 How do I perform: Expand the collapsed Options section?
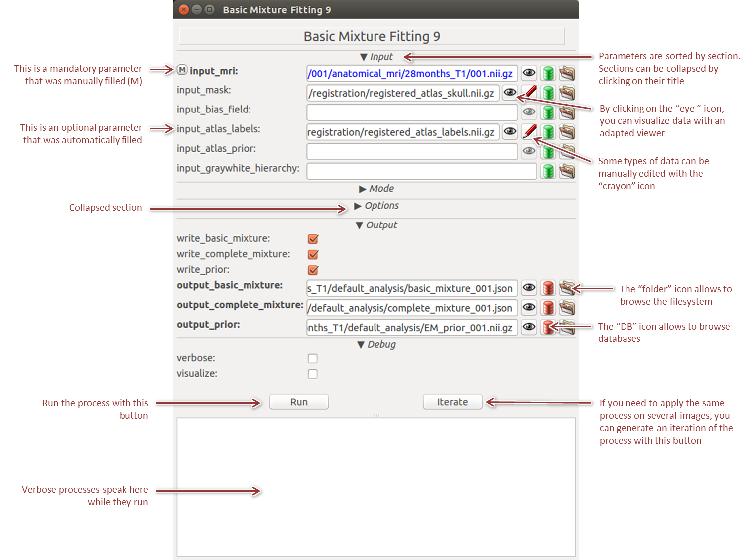(x=376, y=206)
